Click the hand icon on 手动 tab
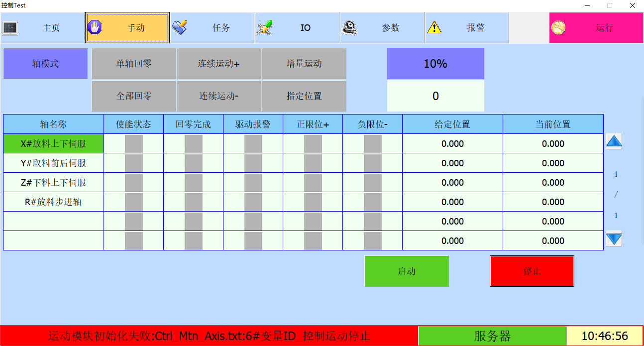The image size is (644, 346). [95, 27]
